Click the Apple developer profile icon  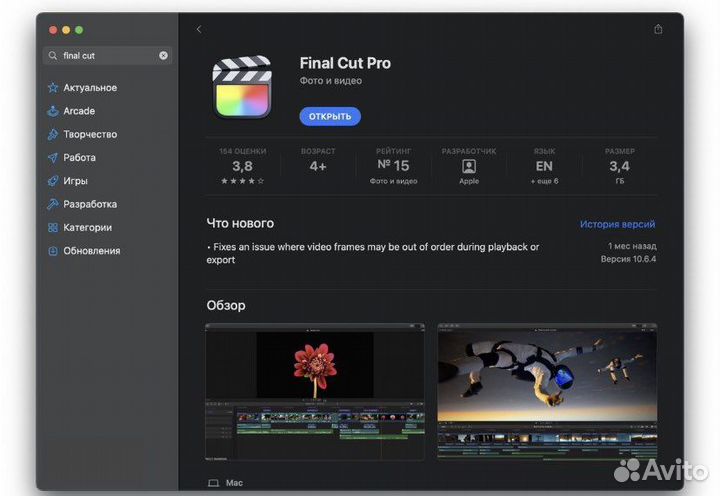pyautogui.click(x=469, y=166)
